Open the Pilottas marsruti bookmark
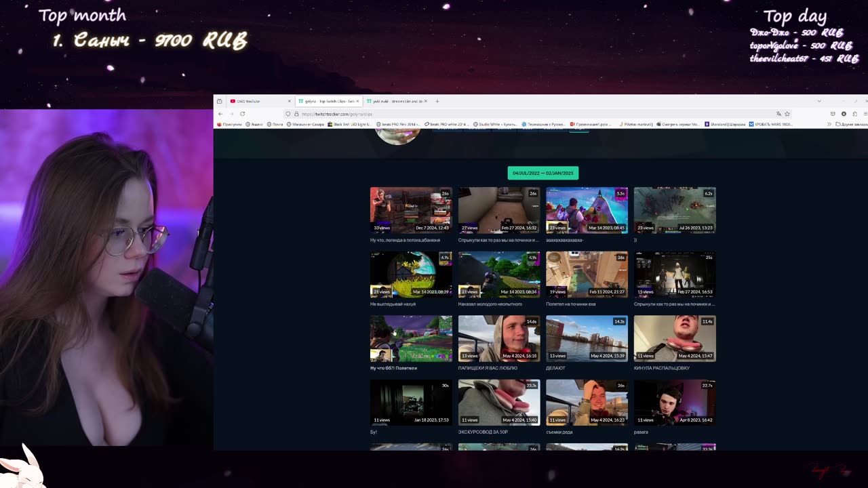This screenshot has width=868, height=488. click(x=636, y=124)
